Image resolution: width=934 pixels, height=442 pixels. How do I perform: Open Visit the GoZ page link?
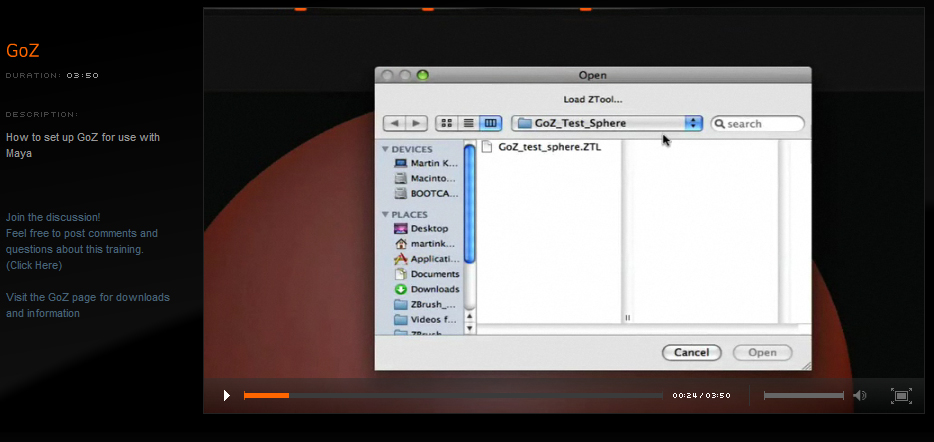pos(88,306)
